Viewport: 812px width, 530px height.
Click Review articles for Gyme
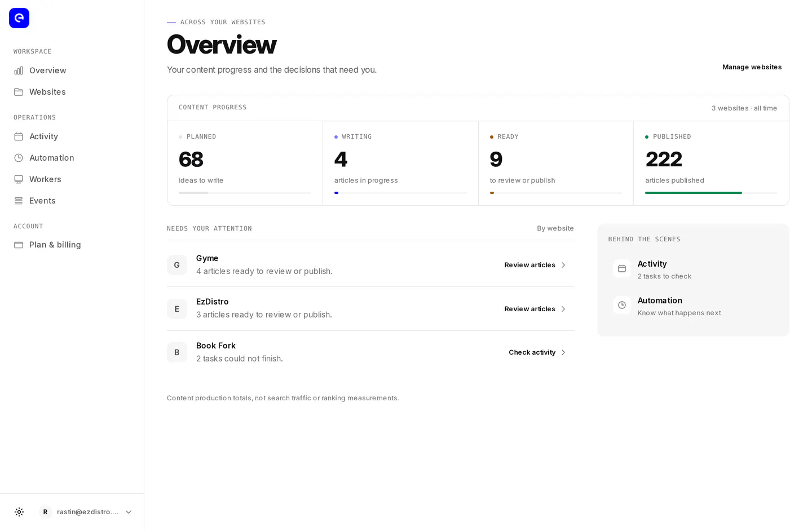pyautogui.click(x=535, y=265)
